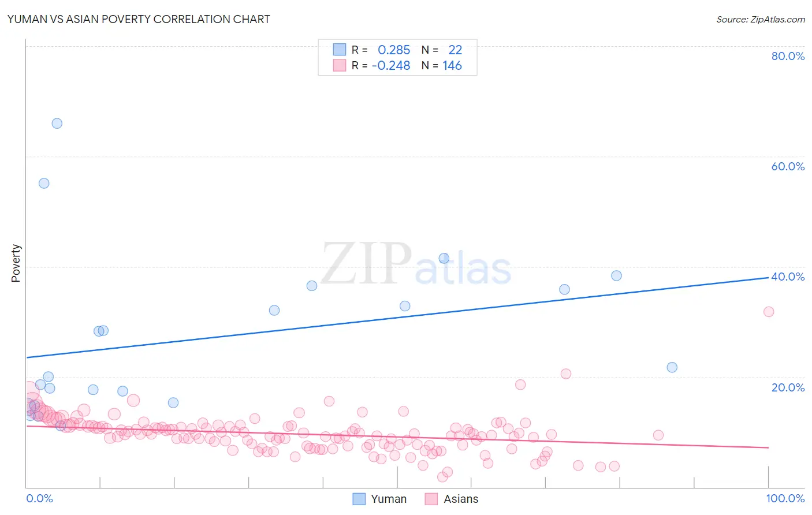Click the Yuman point near 41% poverty
The image size is (812, 515).
click(444, 258)
